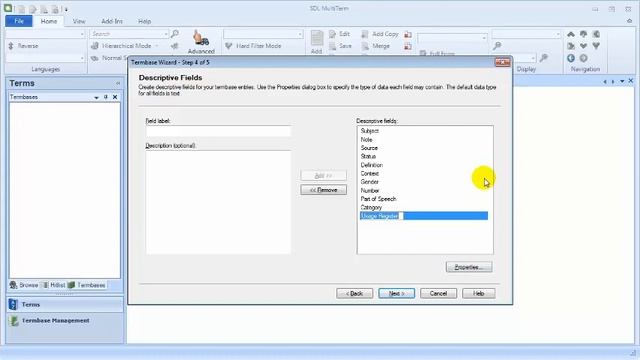The width and height of the screenshot is (640, 360).
Task: Click the wizard Help button
Action: click(x=478, y=293)
